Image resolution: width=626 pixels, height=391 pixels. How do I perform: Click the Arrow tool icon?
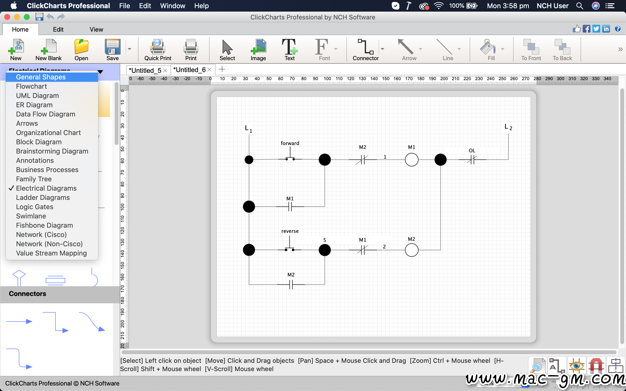[x=408, y=50]
